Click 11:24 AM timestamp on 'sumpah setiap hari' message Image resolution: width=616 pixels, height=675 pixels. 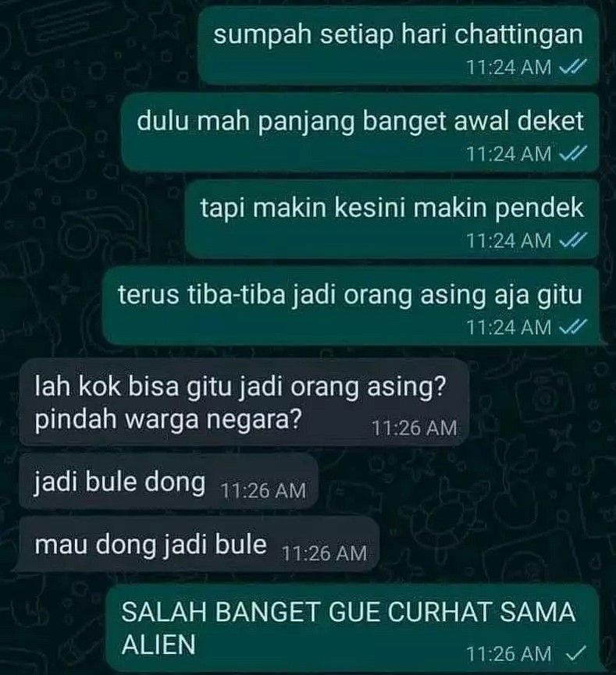(x=509, y=68)
